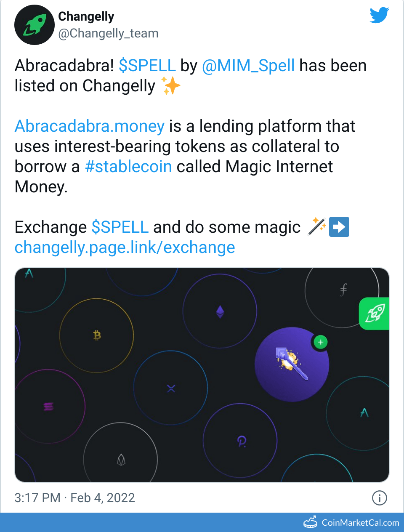Viewport: 404px width, 532px height.
Task: Click the SPELL magic wand coin icon
Action: 292,364
